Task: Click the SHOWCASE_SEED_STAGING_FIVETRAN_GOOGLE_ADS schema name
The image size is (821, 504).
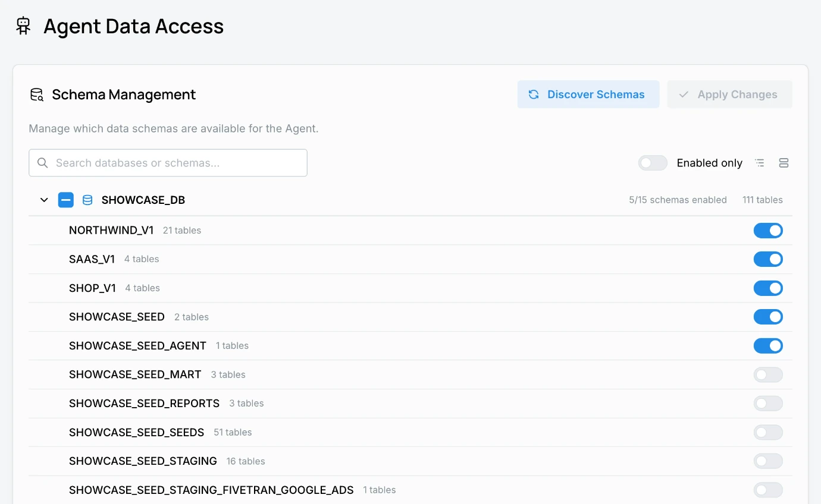Action: [211, 490]
